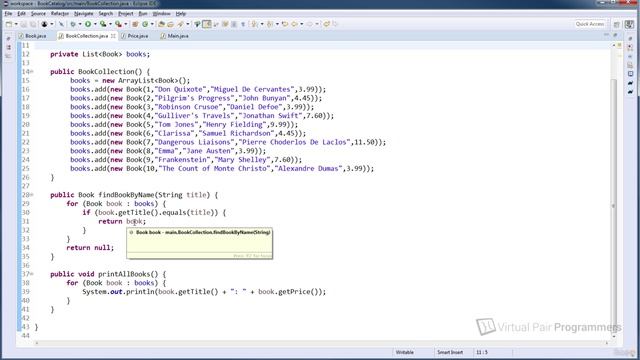Viewport: 640px width, 360px height.
Task: Toggle Mark Occurrences in toolbar
Action: [x=207, y=24]
